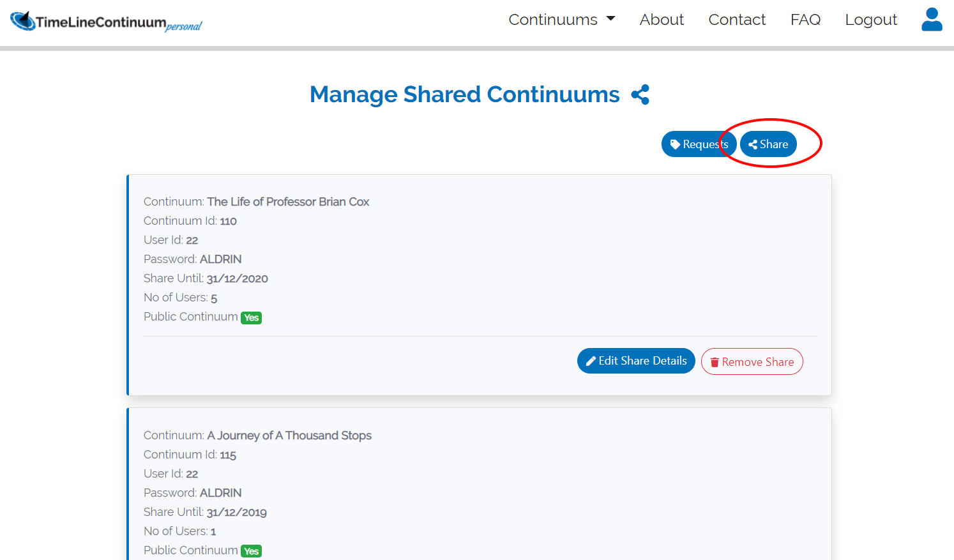Screen dimensions: 954x560
Task: Click the Continuum Id 110 value
Action: pos(228,221)
